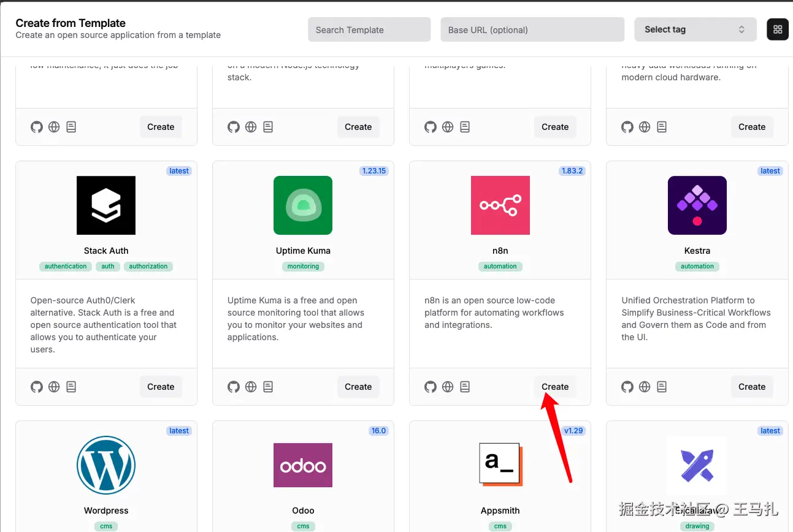Open Uptime Kuma GitHub repository icon
This screenshot has height=532, width=793.
point(234,387)
